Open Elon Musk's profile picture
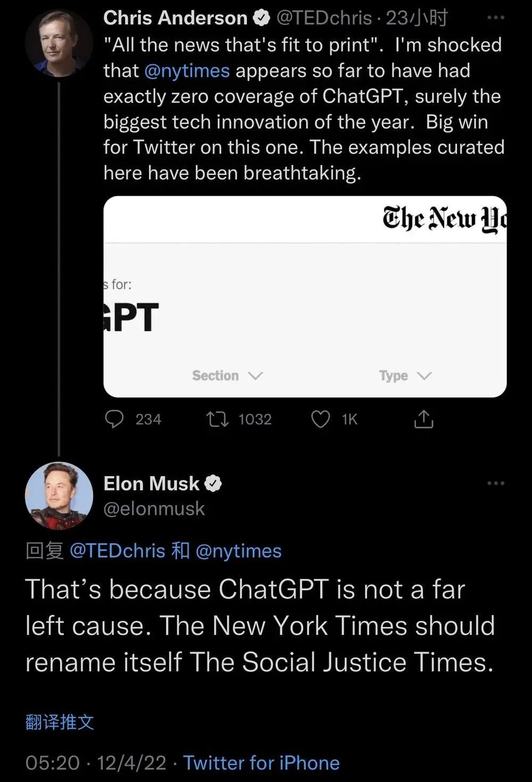The image size is (532, 782). tap(59, 496)
